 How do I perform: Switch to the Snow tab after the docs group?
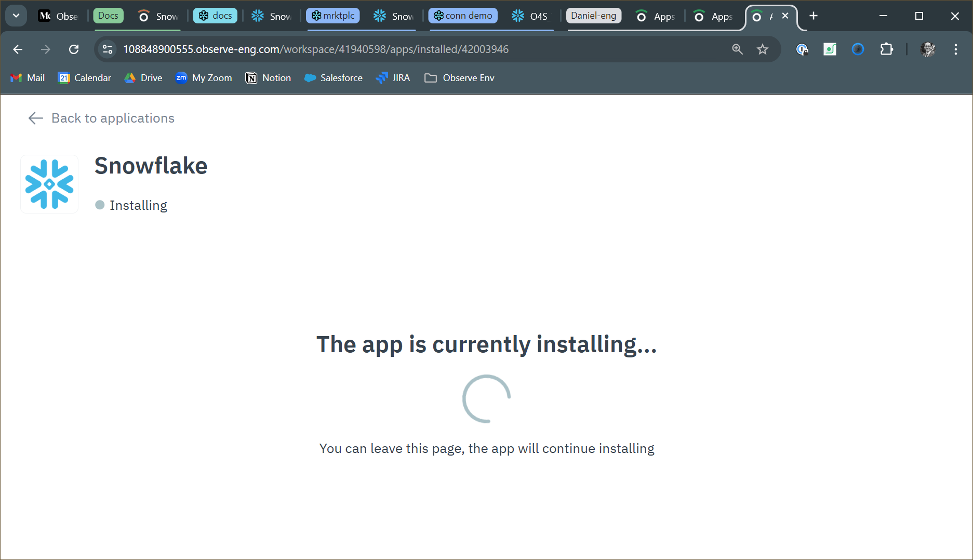[x=271, y=16]
